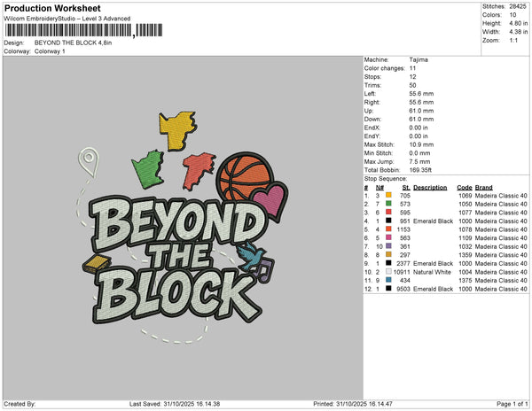Click the Stitches value 28425
This screenshot has width=532, height=411.
pos(518,6)
